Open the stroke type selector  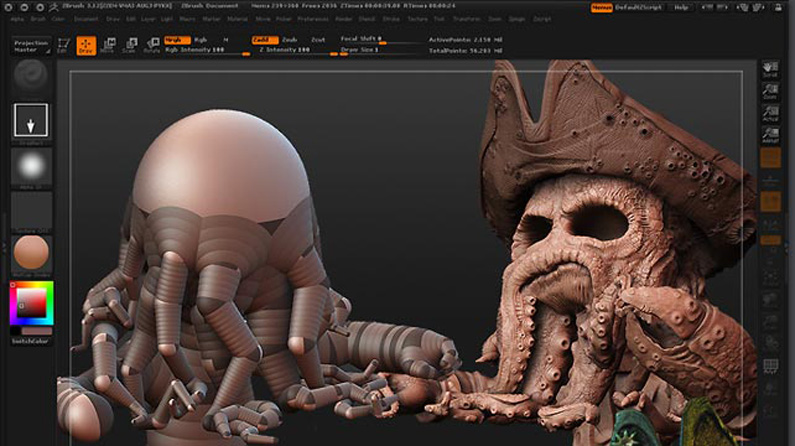click(x=31, y=121)
